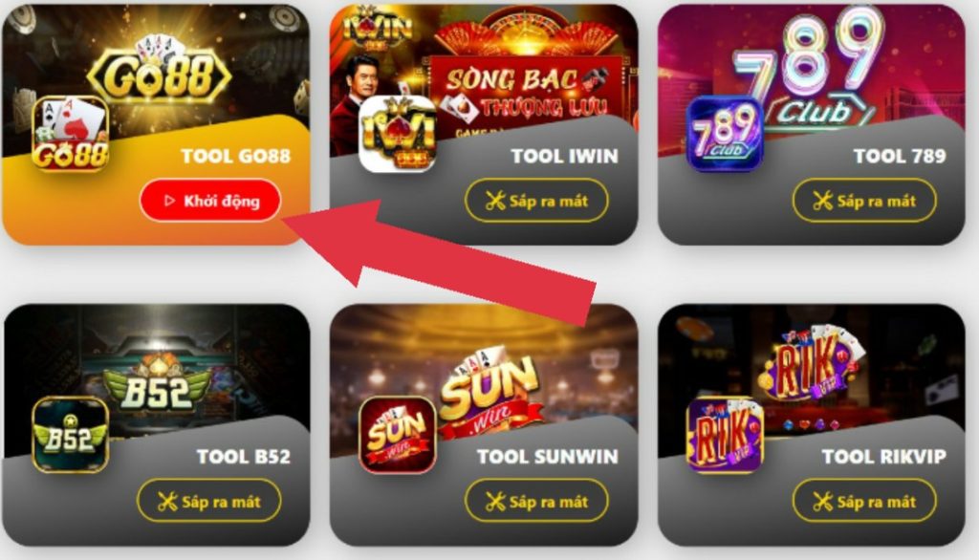This screenshot has width=979, height=560.
Task: Select the B52 app icon
Action: tap(71, 435)
